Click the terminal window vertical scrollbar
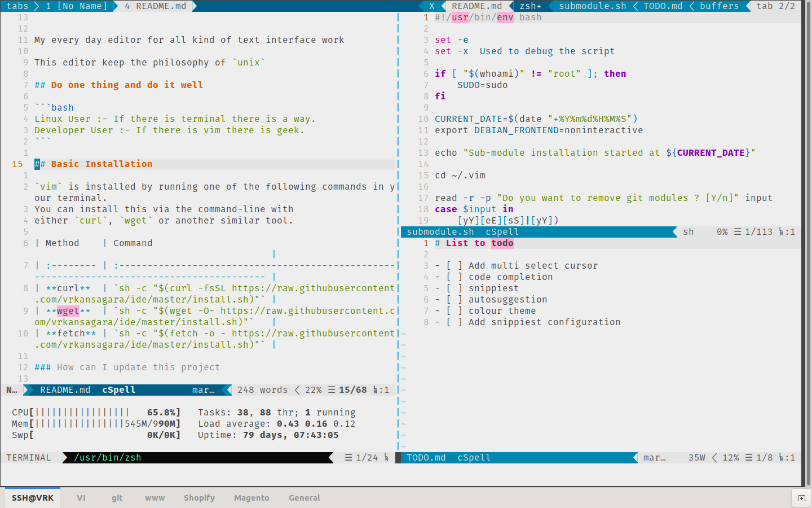This screenshot has height=508, width=812. pyautogui.click(x=808, y=243)
